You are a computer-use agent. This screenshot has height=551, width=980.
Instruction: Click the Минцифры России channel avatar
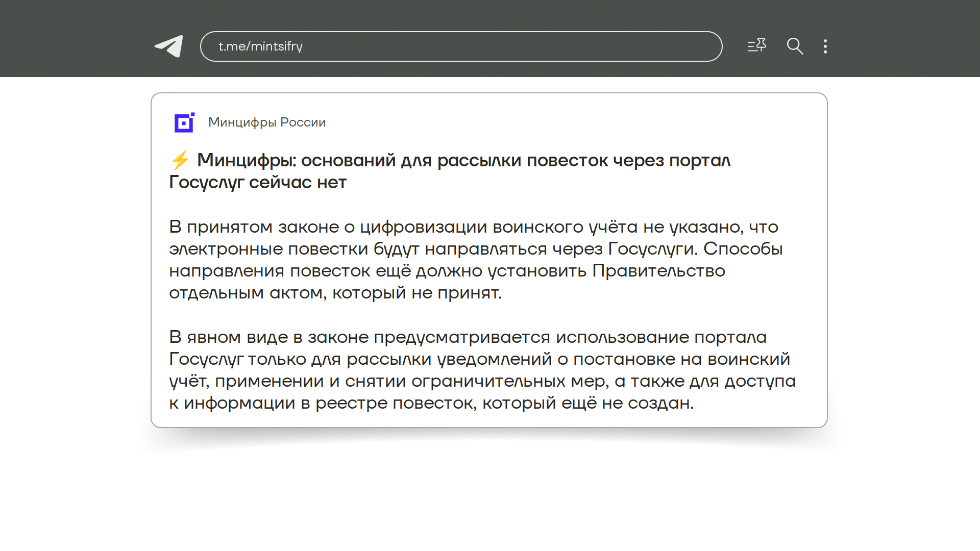pyautogui.click(x=184, y=122)
